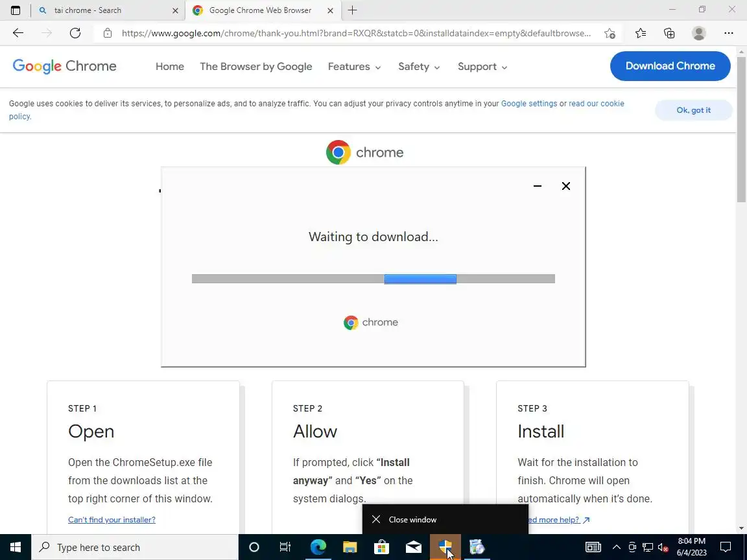Click the Google Chrome logo in header
Image resolution: width=747 pixels, height=560 pixels.
64,66
